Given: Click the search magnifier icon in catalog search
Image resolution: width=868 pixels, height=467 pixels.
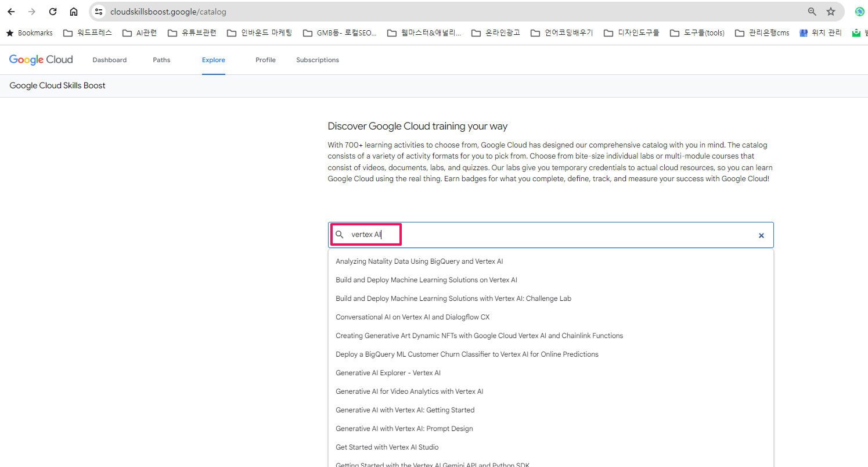Looking at the screenshot, I should 340,235.
